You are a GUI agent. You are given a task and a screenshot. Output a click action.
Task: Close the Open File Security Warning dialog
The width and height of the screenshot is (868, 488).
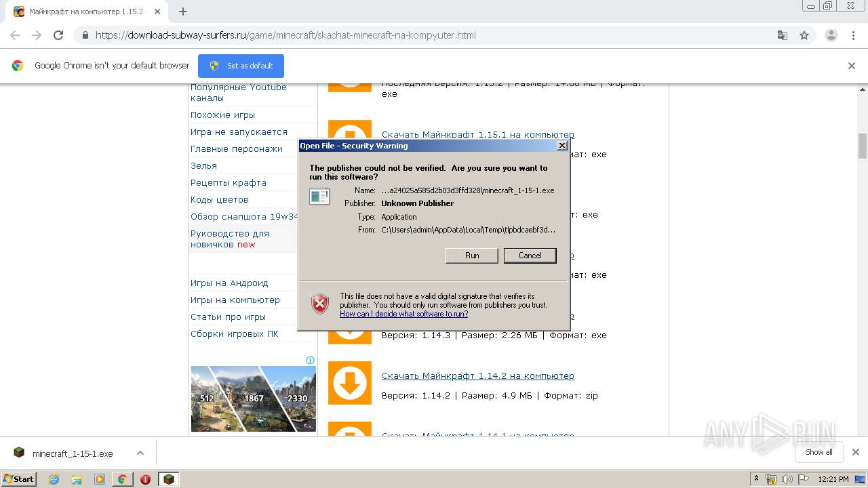(x=561, y=146)
